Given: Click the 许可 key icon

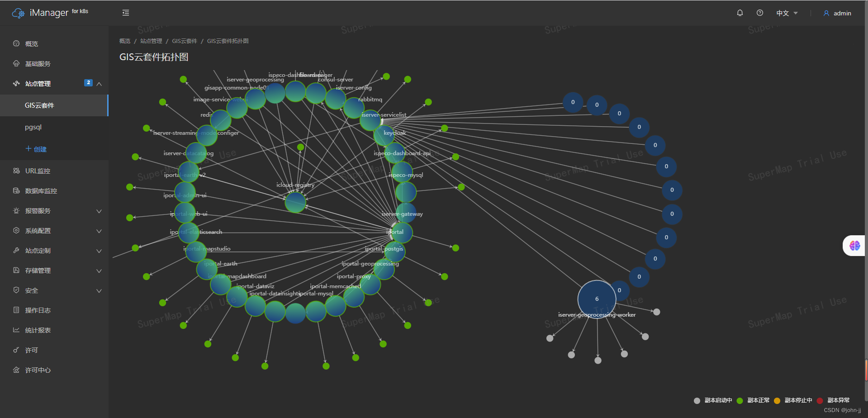Looking at the screenshot, I should coord(16,350).
